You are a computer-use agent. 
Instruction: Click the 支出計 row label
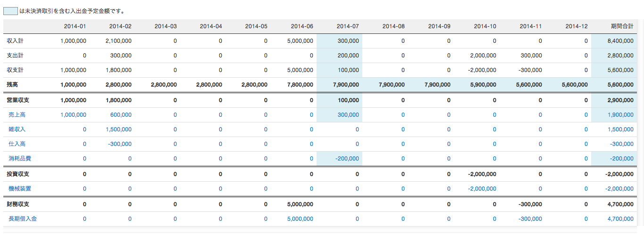point(15,56)
